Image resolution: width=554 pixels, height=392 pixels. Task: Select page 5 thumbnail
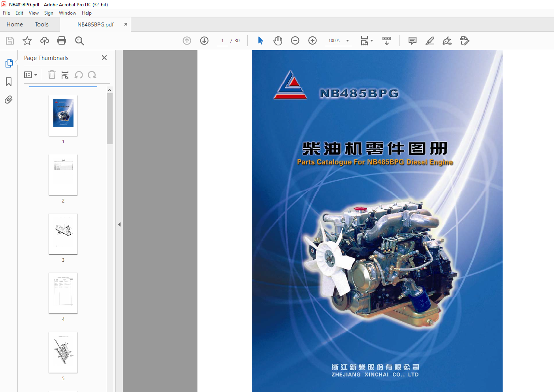coord(63,353)
